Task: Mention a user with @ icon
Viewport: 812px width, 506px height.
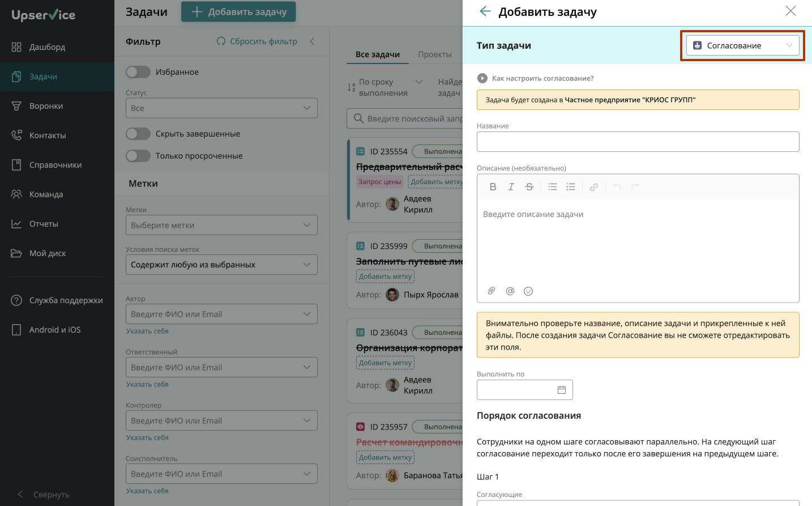Action: pos(510,291)
